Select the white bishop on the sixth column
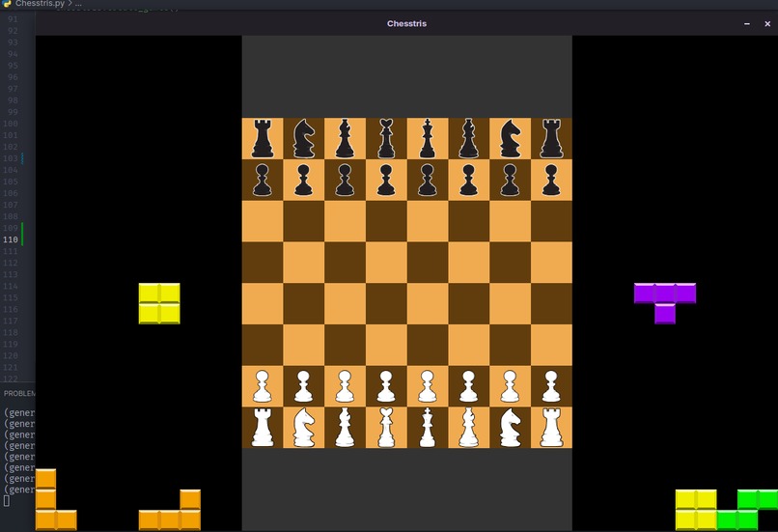 (x=468, y=428)
